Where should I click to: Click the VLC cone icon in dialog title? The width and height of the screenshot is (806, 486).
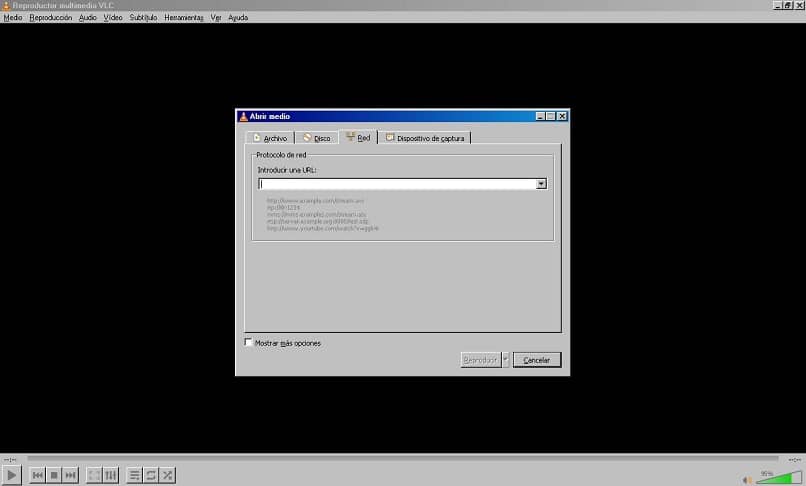tap(244, 116)
